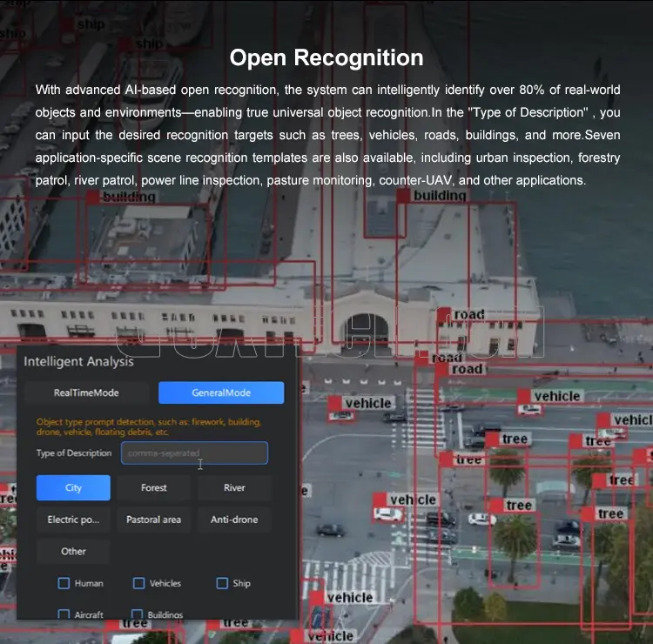The height and width of the screenshot is (644, 653).
Task: Click the orange object type prompt hint text
Action: tap(149, 426)
